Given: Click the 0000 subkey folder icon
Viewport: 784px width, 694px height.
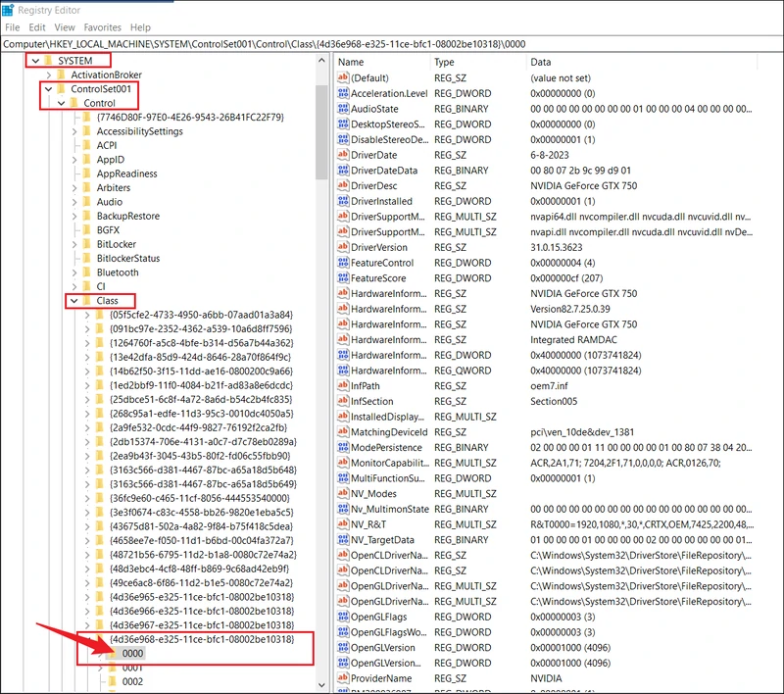Looking at the screenshot, I should (x=113, y=653).
